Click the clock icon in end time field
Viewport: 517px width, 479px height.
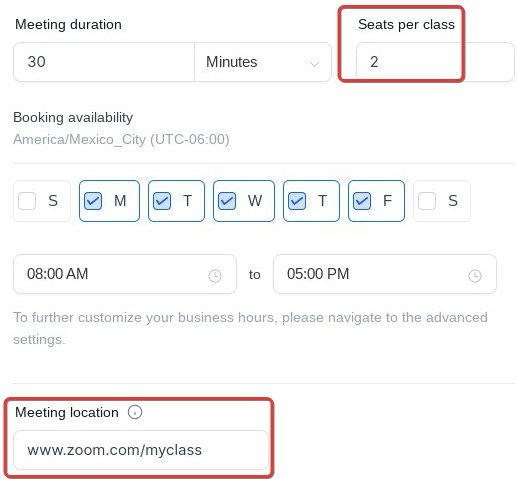pos(475,276)
